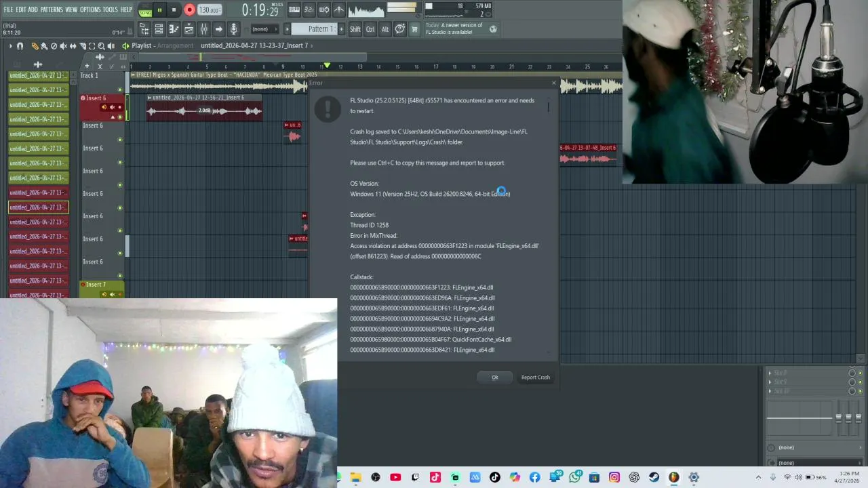Toggle the red Record button
Image resolution: width=868 pixels, height=488 pixels.
point(189,10)
